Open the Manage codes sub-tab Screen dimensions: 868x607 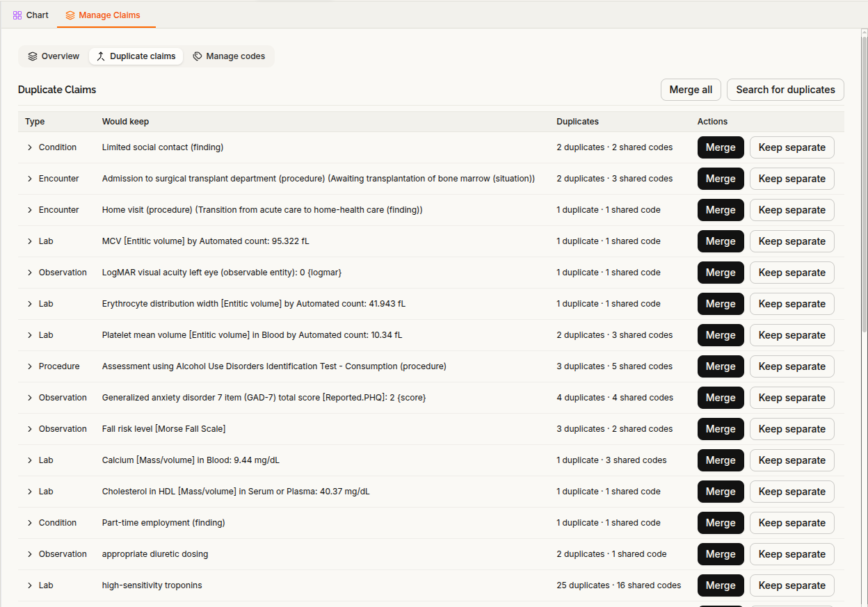coord(229,56)
